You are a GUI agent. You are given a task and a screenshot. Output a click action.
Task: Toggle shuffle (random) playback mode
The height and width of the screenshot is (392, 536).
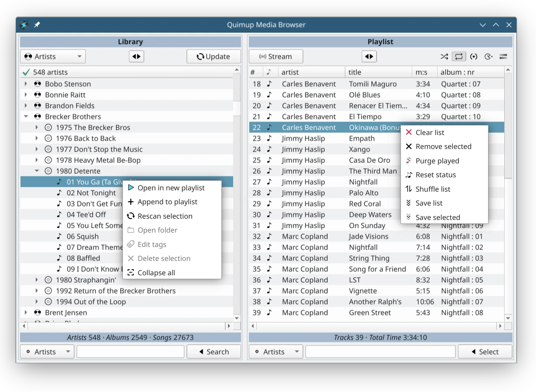pyautogui.click(x=444, y=57)
